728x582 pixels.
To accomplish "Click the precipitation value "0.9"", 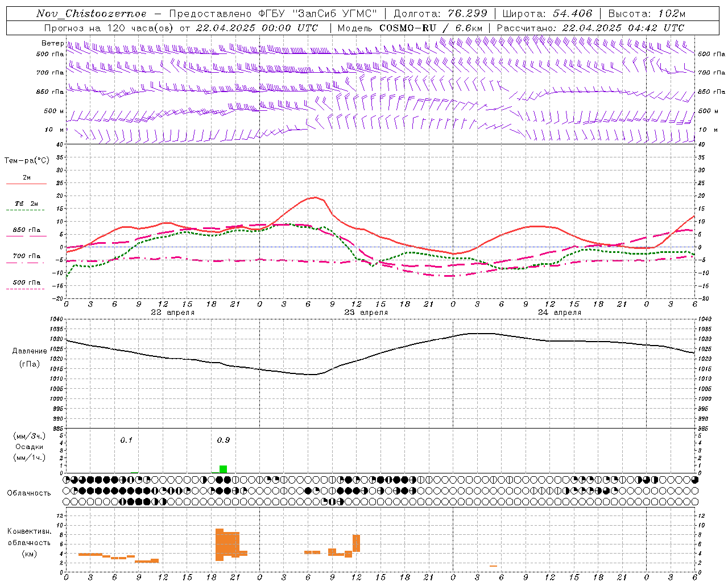I will pos(224,440).
